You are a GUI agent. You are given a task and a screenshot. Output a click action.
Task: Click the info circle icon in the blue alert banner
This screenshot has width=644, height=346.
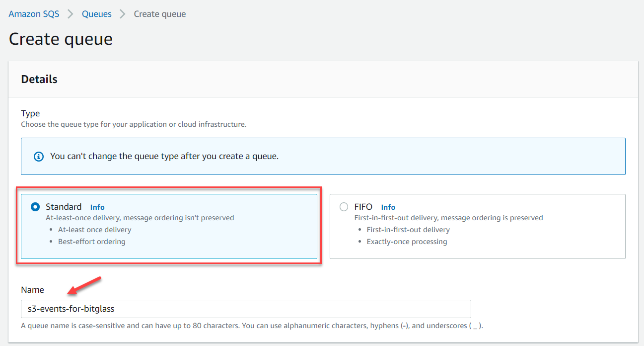pyautogui.click(x=38, y=156)
